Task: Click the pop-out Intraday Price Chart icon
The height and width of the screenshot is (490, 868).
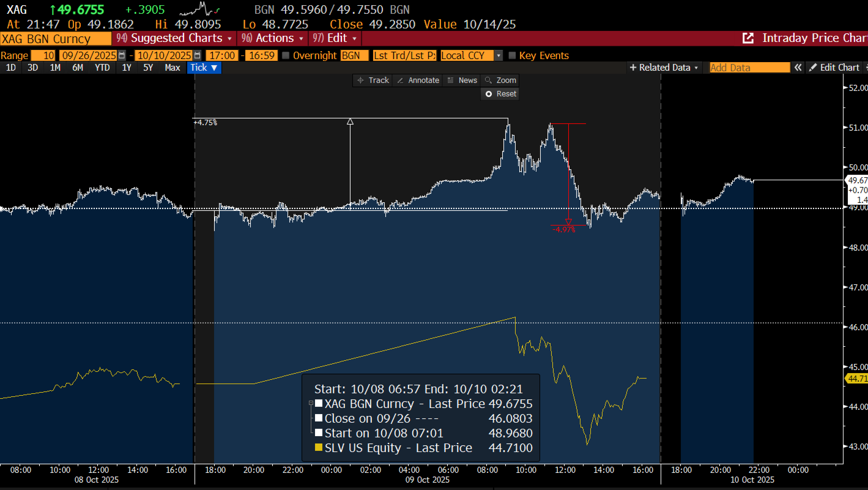Action: coord(748,38)
